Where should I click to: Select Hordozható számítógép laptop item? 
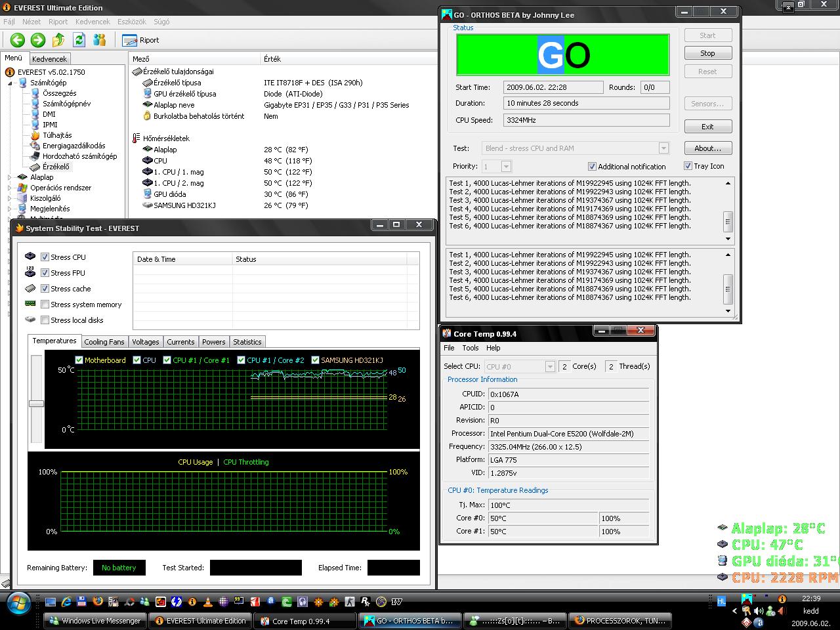click(x=79, y=156)
